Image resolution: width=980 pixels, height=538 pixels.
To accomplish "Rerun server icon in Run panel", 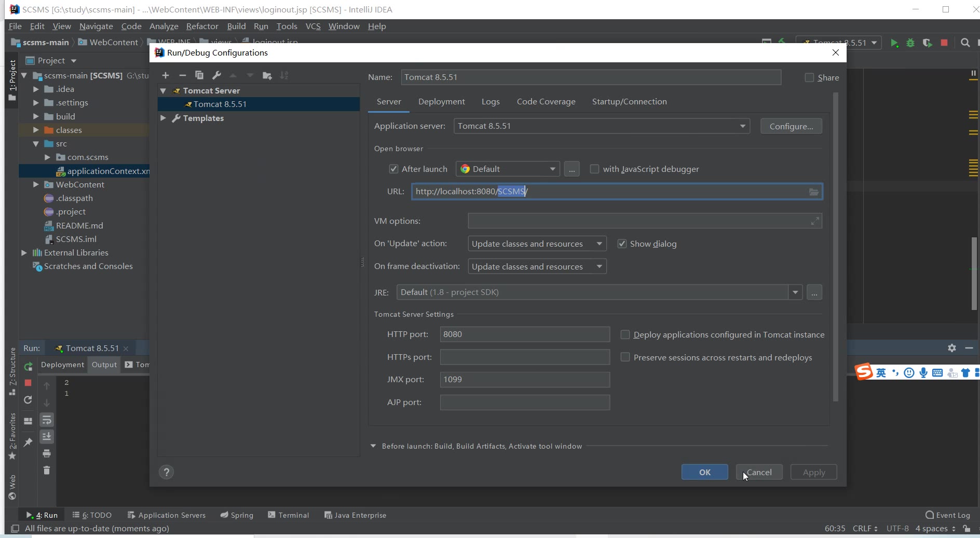I will pyautogui.click(x=28, y=366).
